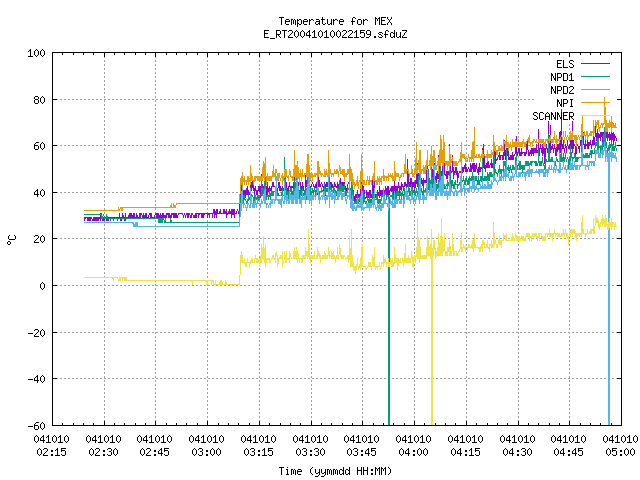The width and height of the screenshot is (640, 480).
Task: Click the y-axis tick label -60
Action: [36, 426]
